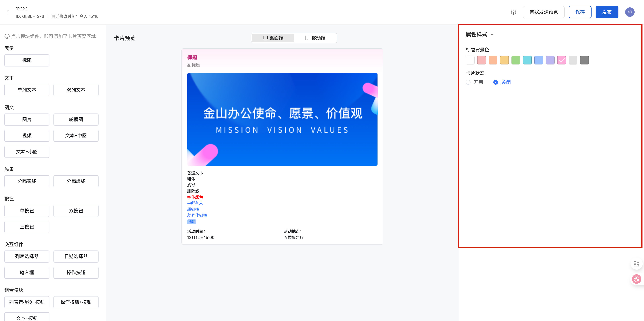Click the 向我发送预览 button
The width and height of the screenshot is (644, 321).
[x=543, y=12]
